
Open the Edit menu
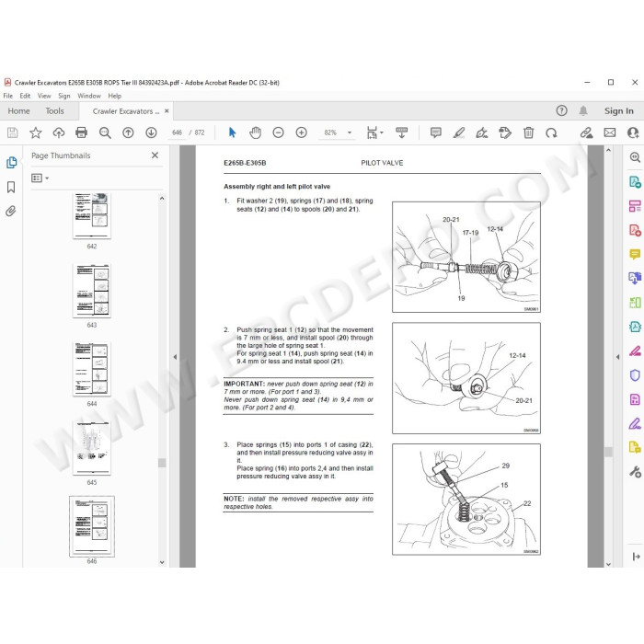click(25, 96)
